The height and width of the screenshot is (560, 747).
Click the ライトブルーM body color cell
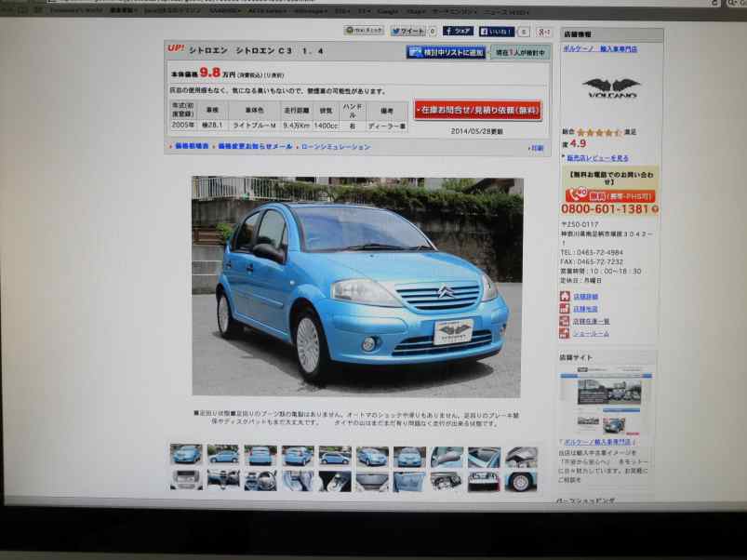(254, 126)
